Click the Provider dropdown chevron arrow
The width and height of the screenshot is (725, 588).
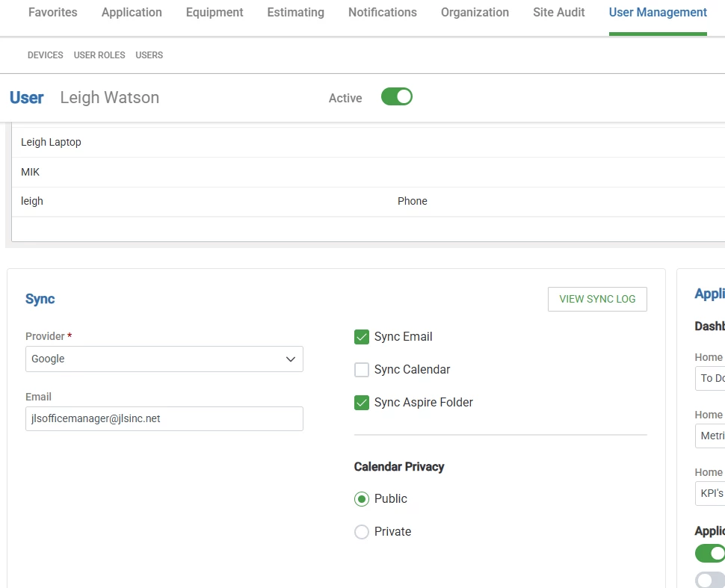[290, 359]
